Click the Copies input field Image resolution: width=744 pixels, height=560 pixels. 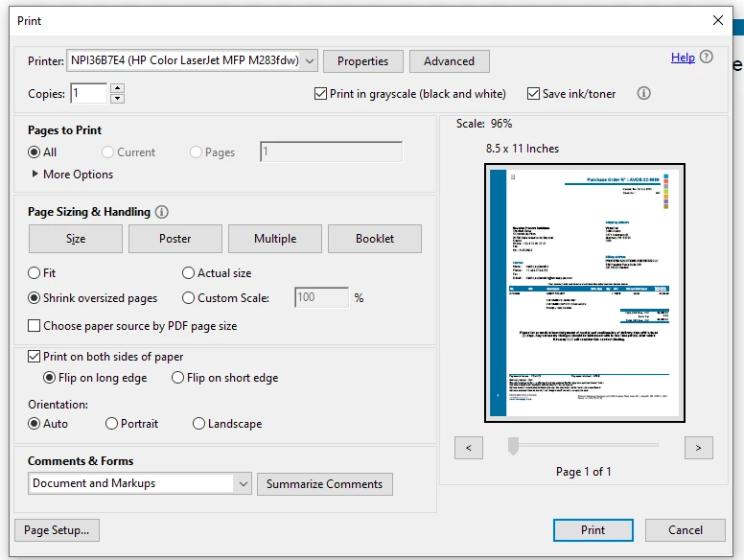[89, 93]
